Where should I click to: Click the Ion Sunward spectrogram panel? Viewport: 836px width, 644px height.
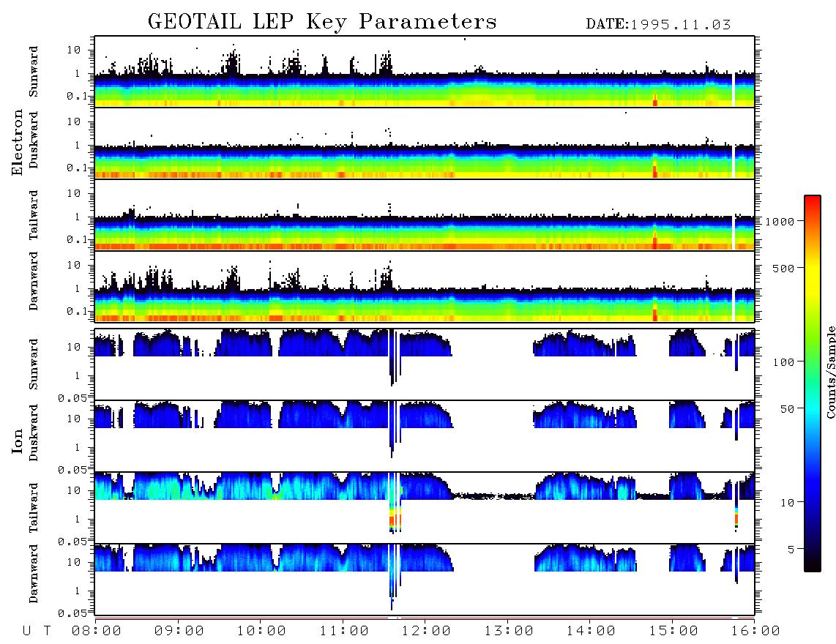click(425, 364)
